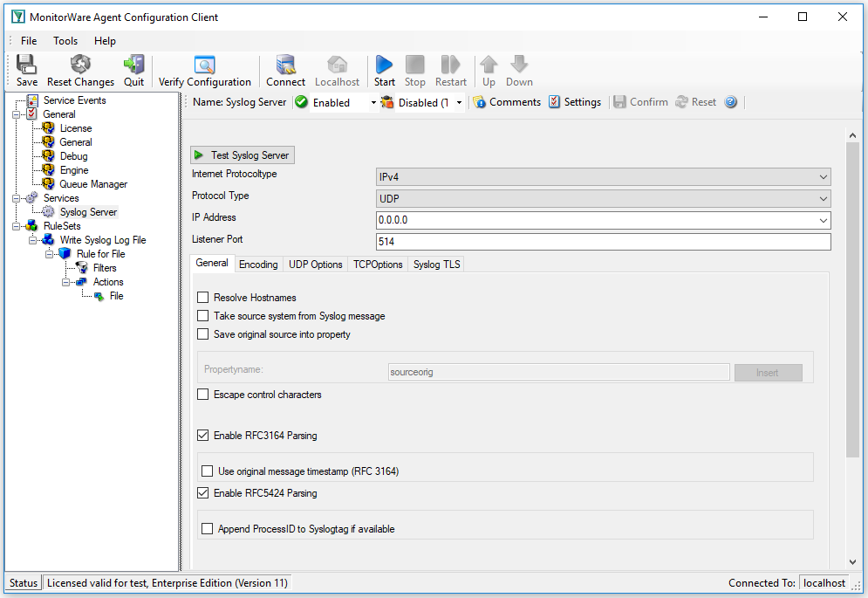Move item with the Down arrow icon
Screen dimensions: 868x598
(x=519, y=65)
